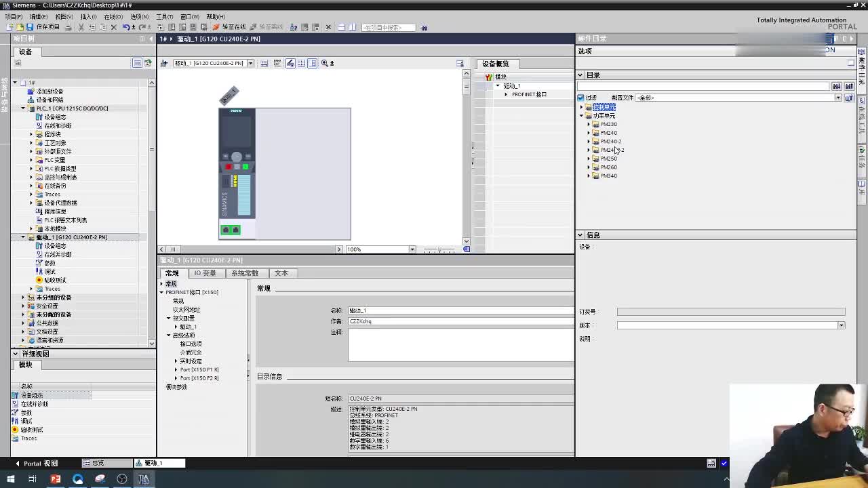Select the PM250 folder in catalog
The width and height of the screenshot is (868, 488).
608,159
